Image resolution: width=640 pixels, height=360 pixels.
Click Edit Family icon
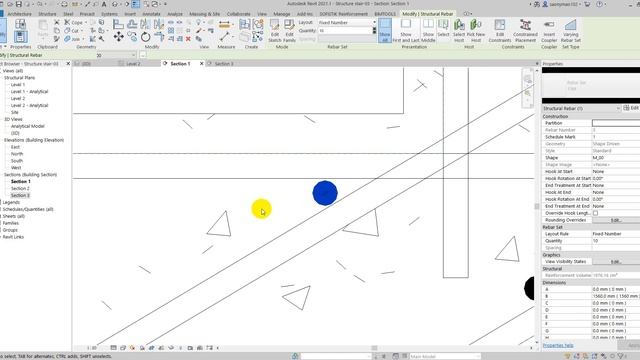289,31
